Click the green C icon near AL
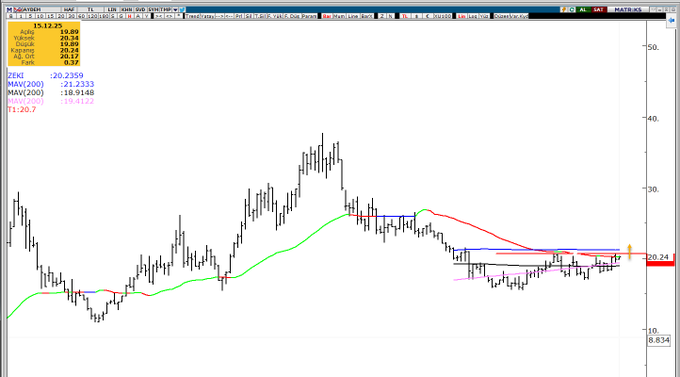The width and height of the screenshot is (680, 377). click(572, 10)
